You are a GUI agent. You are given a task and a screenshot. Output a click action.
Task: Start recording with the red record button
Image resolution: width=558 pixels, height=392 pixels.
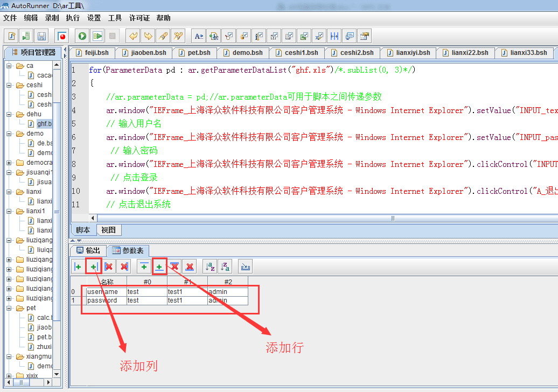[x=62, y=36]
